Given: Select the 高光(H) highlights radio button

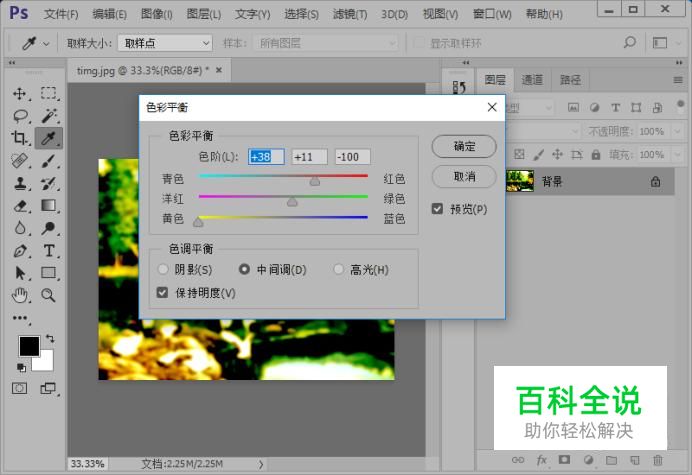Looking at the screenshot, I should (338, 269).
